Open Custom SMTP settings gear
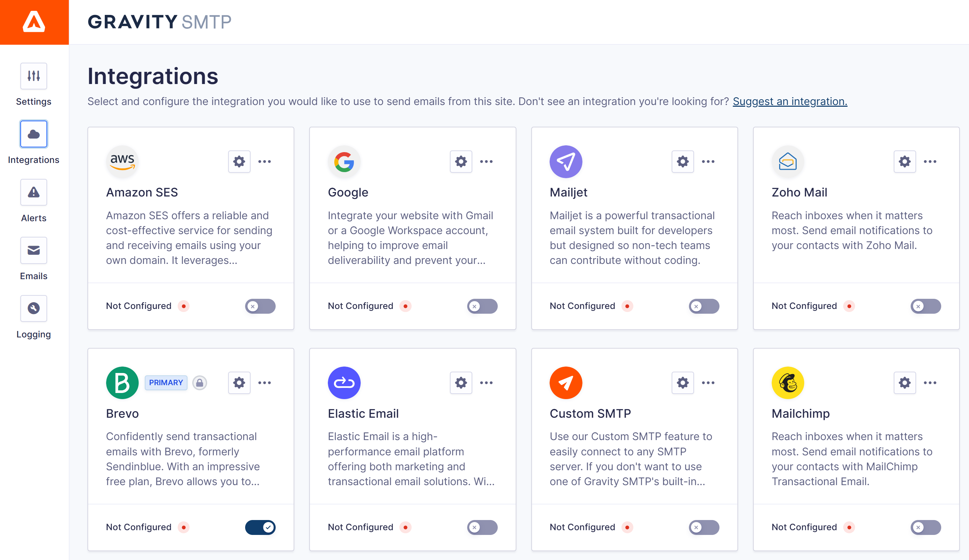 click(x=683, y=382)
